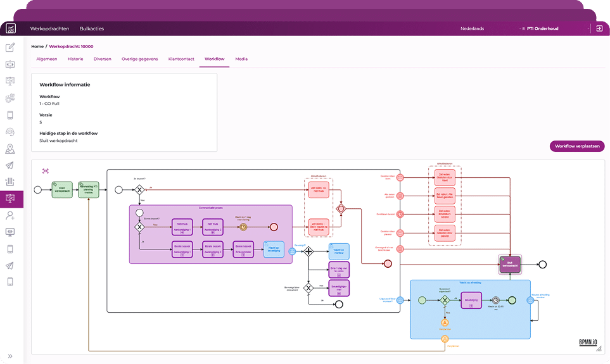Switch to the Overige gegevens tab
610x364 pixels.
[139, 59]
